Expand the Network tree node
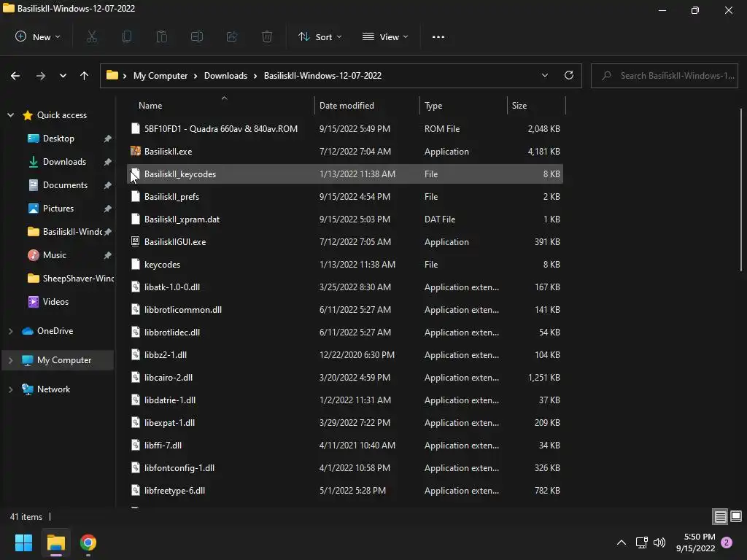The image size is (747, 560). click(x=10, y=389)
